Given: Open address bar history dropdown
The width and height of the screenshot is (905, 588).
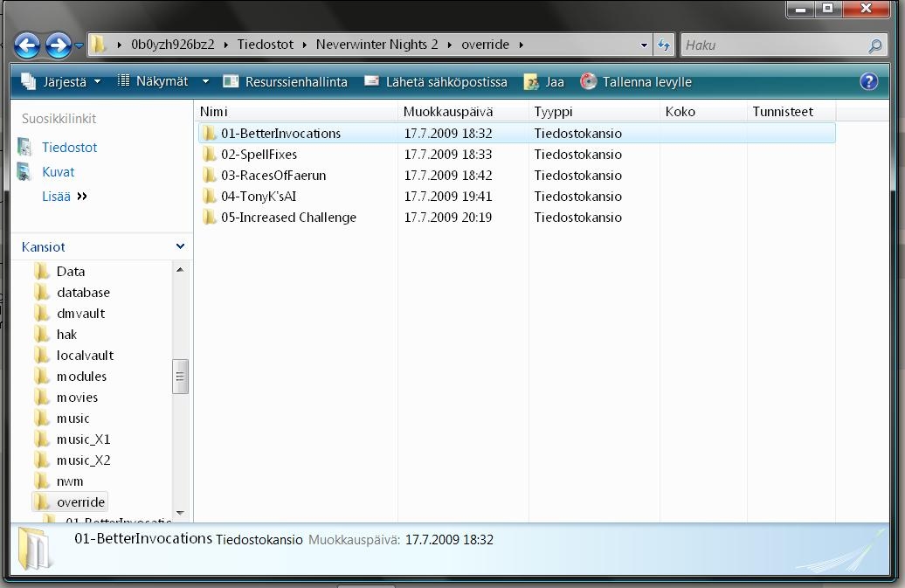Looking at the screenshot, I should click(x=644, y=45).
